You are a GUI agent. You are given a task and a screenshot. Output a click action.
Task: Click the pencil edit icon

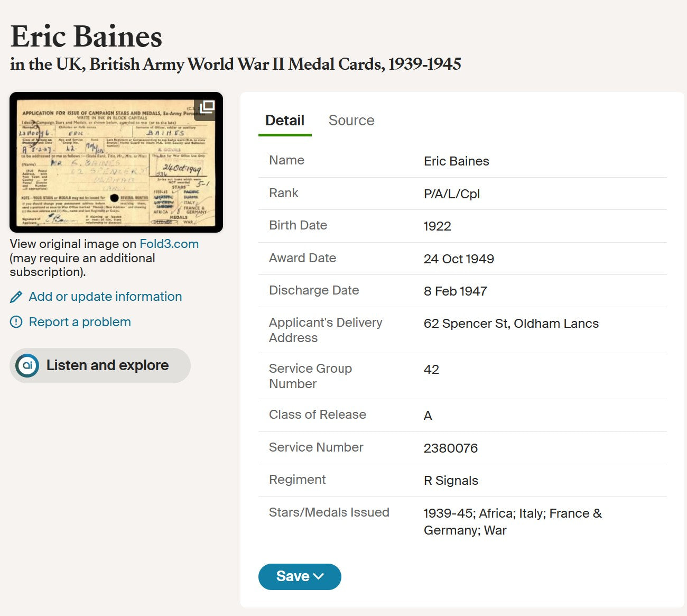click(x=16, y=297)
